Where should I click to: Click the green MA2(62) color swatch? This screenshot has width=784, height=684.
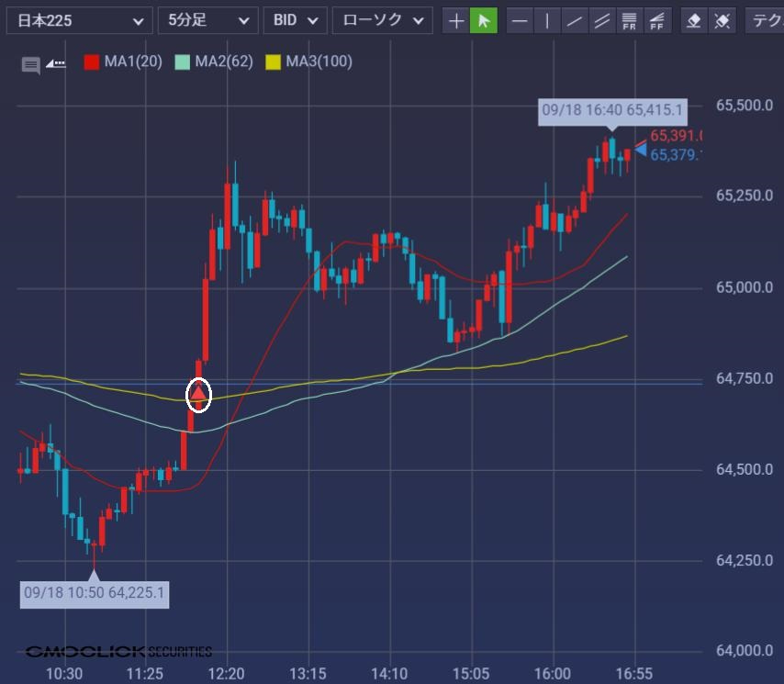tap(183, 62)
